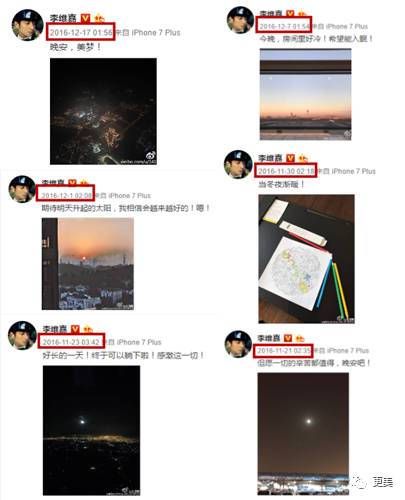Click avatar of the 2016-12-7 post
This screenshot has width=405, height=500.
tap(240, 20)
